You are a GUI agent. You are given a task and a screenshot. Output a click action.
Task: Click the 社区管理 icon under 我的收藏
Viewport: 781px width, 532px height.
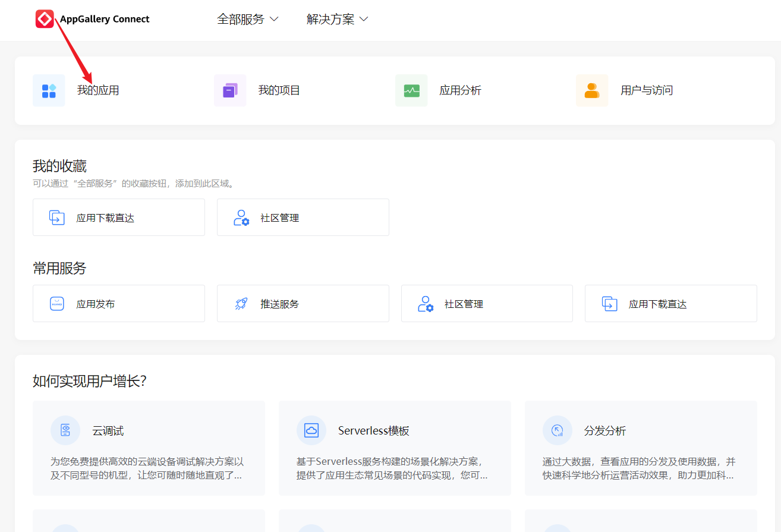(x=241, y=218)
